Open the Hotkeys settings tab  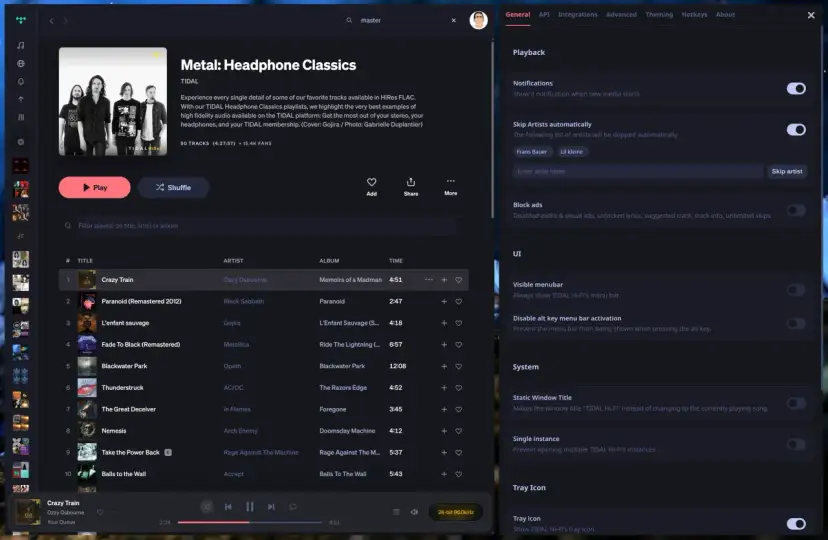[694, 15]
